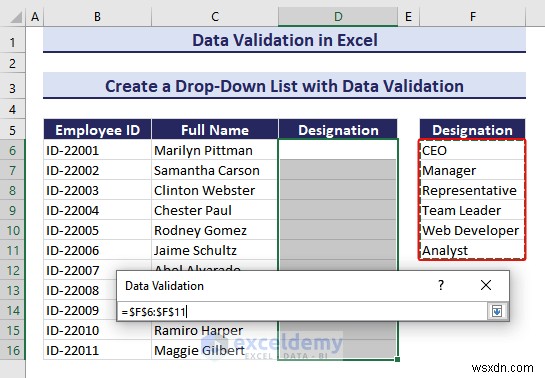Select row 9 header

13,210
